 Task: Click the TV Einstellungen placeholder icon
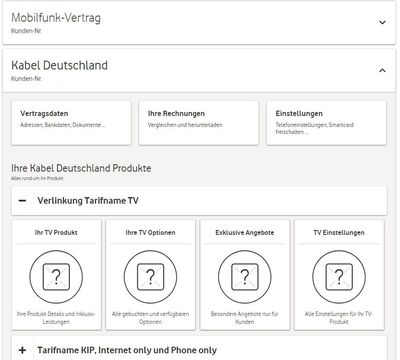339,277
